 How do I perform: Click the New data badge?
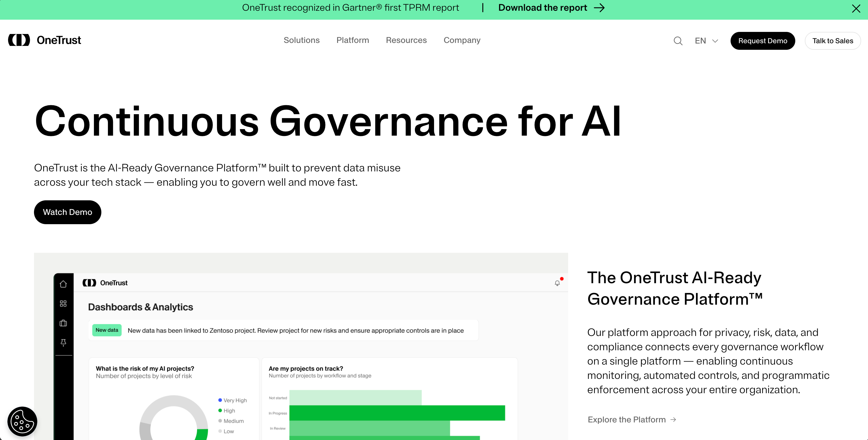tap(107, 330)
